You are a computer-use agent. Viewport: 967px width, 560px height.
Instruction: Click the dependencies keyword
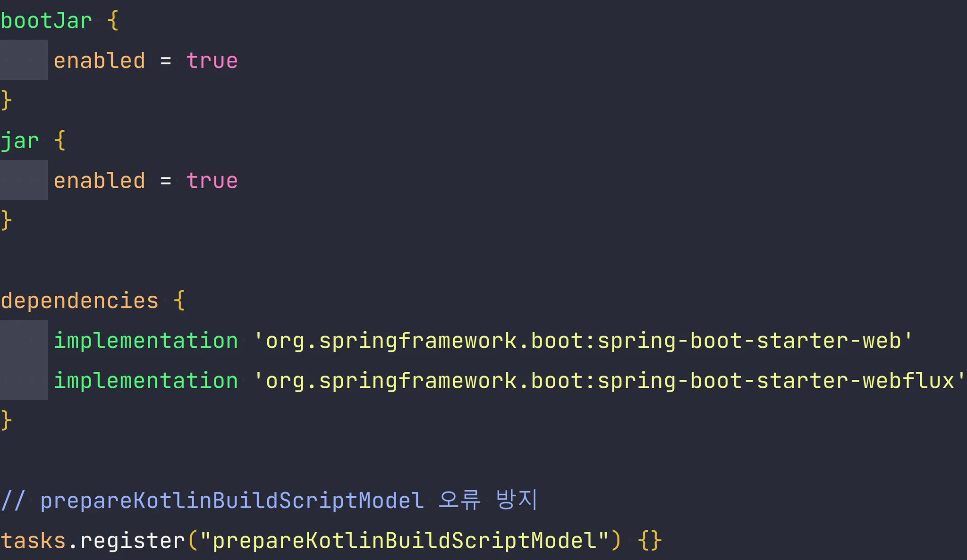[x=79, y=301]
